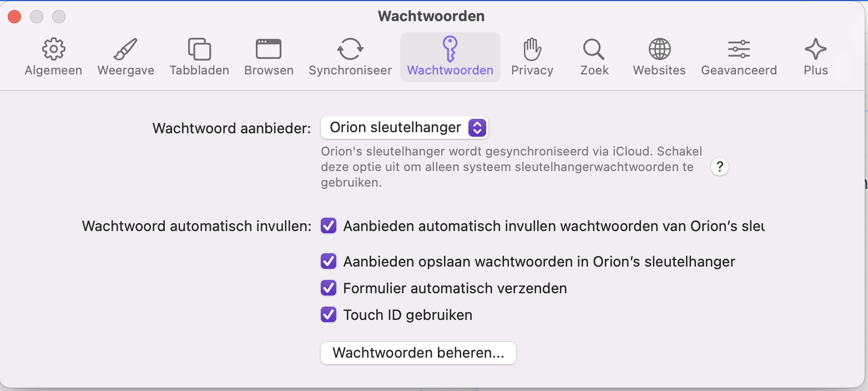Select the Weergave paintbrush icon
The image size is (868, 391).
125,50
